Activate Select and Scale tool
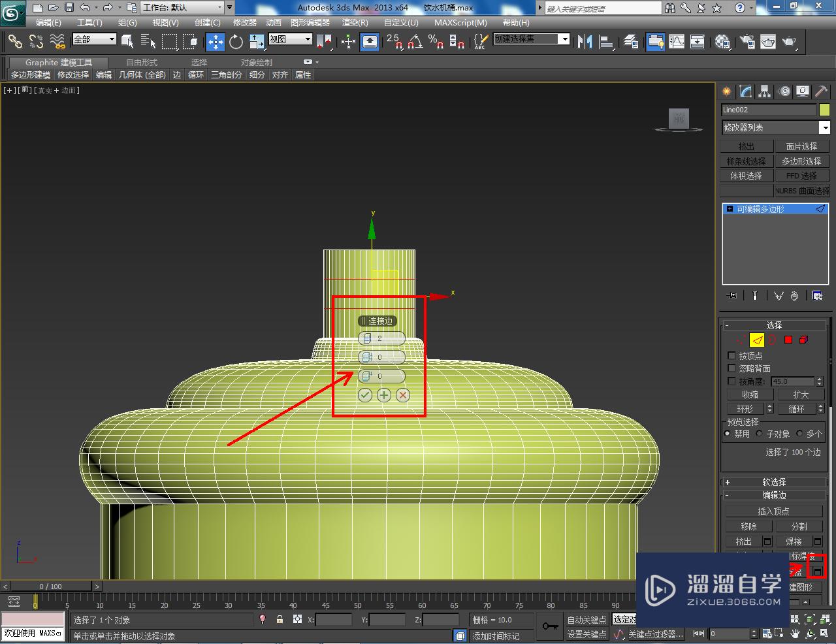The height and width of the screenshot is (644, 836). (257, 41)
